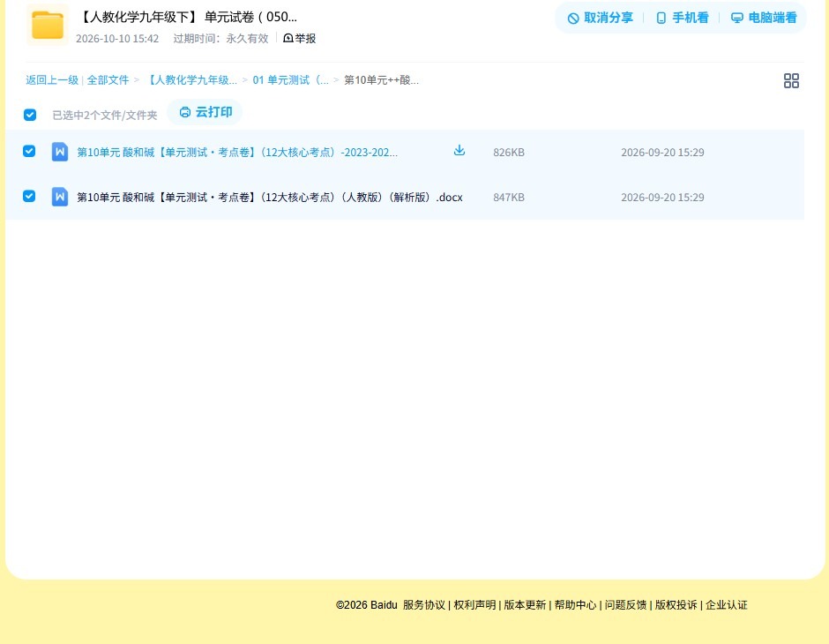
Task: Choose 手机看 to view on phone
Action: [682, 18]
